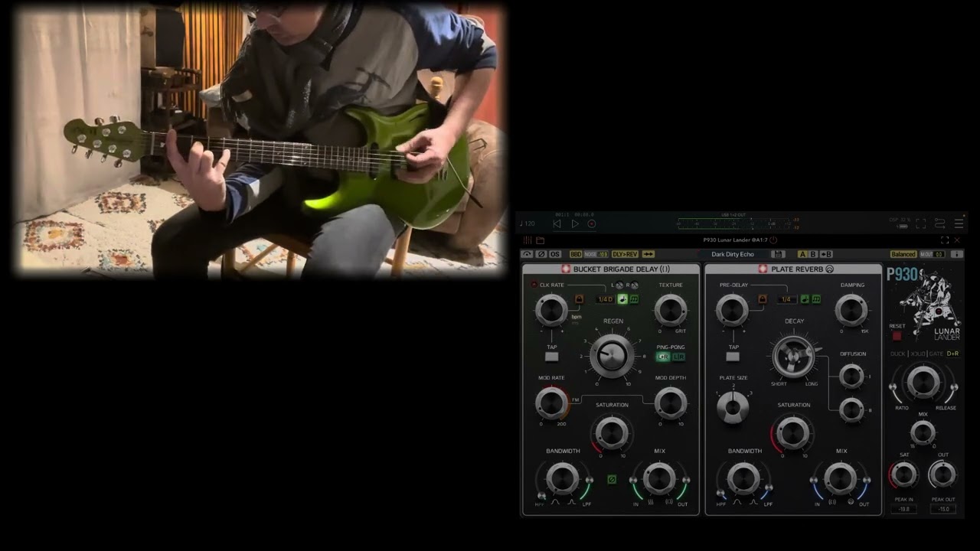This screenshot has height=551, width=980.
Task: Enable reverb single-note tempo sync icon
Action: point(805,299)
